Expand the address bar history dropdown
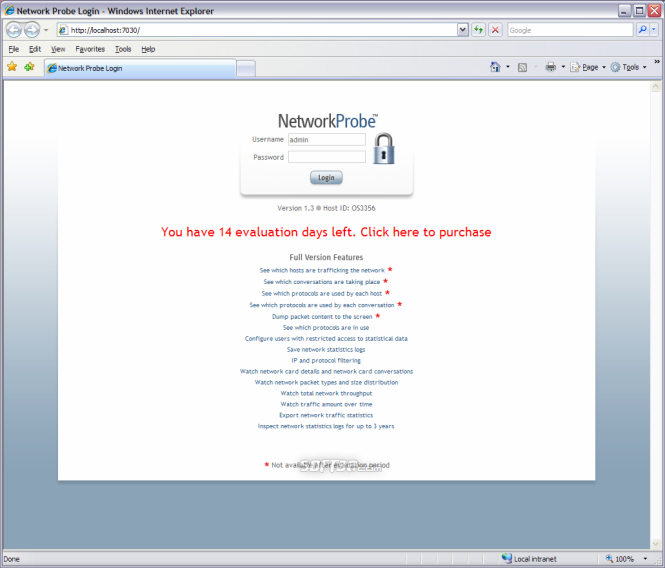Viewport: 665px width, 568px height. click(463, 30)
